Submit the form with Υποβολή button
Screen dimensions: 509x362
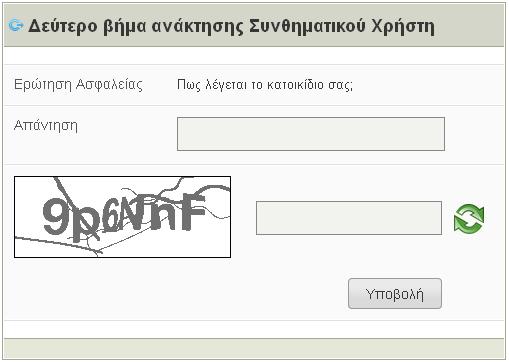click(395, 294)
